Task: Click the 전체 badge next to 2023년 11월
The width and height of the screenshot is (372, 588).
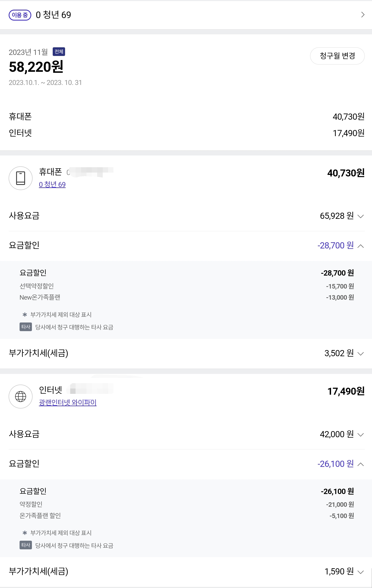Action: tap(59, 52)
